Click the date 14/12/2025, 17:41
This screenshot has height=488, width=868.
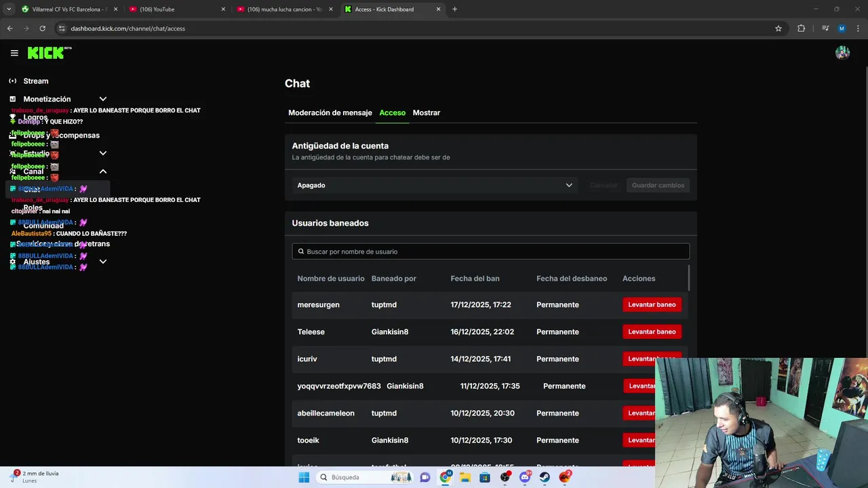481,359
